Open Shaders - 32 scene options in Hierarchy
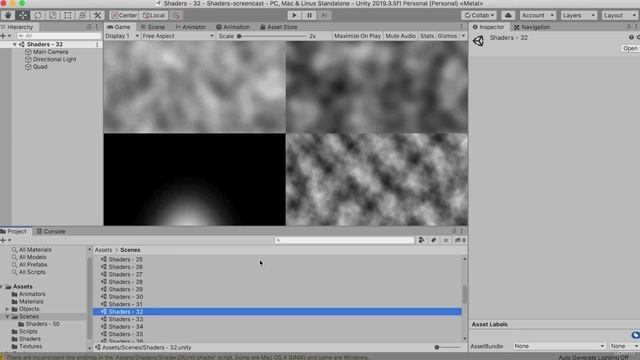 click(97, 44)
